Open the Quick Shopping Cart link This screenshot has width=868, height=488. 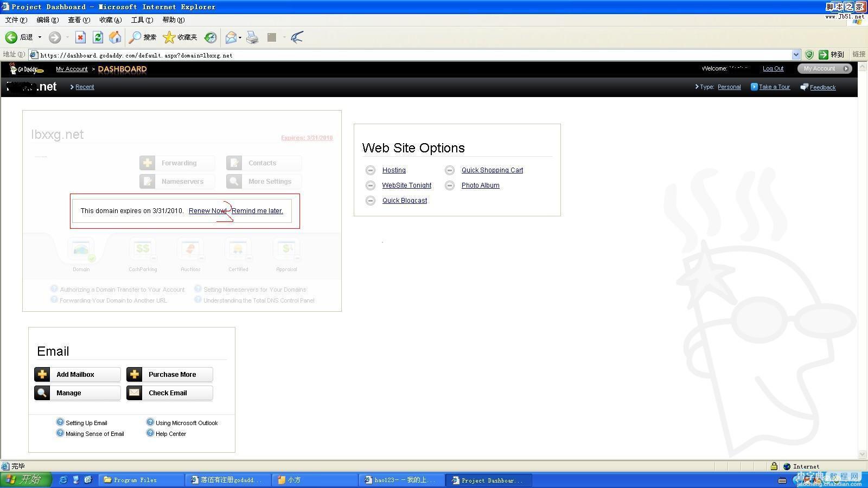(x=492, y=170)
